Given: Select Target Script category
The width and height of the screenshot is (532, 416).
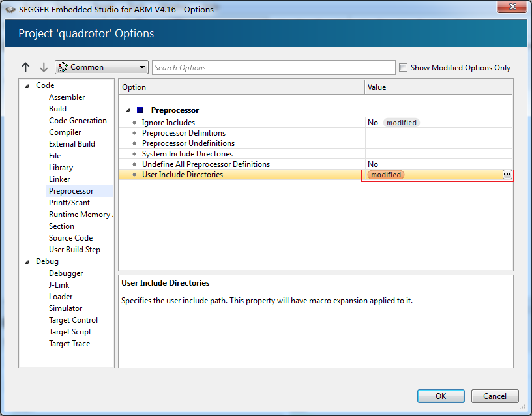Looking at the screenshot, I should point(70,332).
